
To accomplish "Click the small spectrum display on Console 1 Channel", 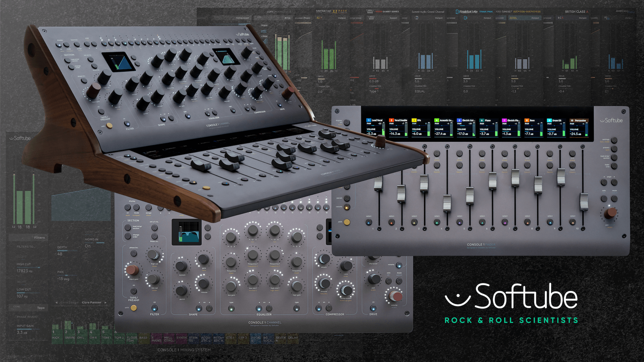I will coord(186,232).
